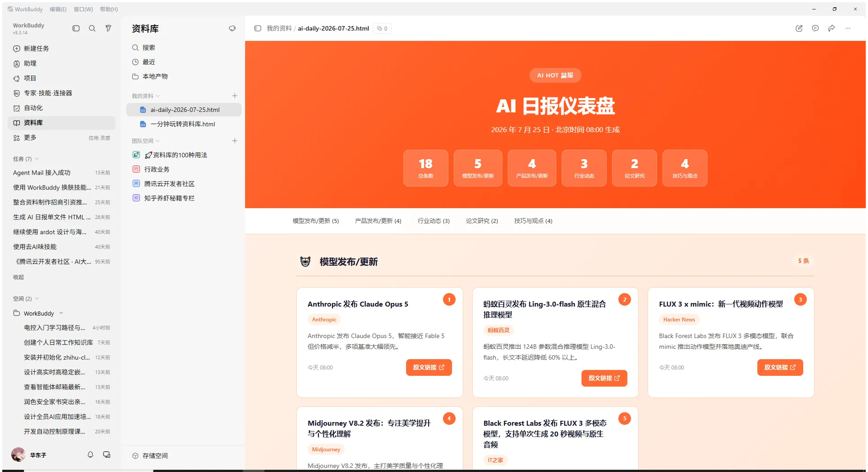Open 腾讯云开发者社区 team space
Screen dimensions: 868x472
(184, 184)
